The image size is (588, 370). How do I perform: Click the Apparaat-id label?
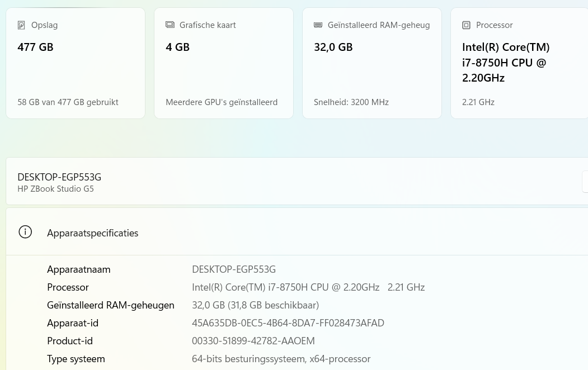point(73,323)
